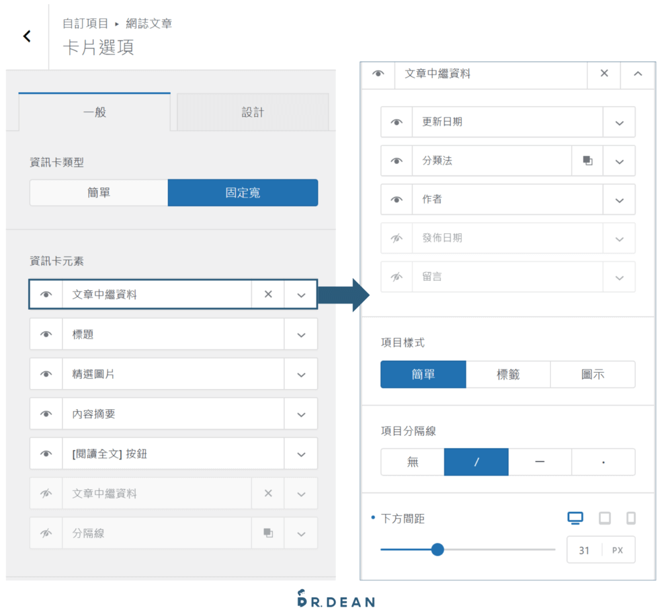Choose 簡單 card type button
Viewport: 672px width, 616px height.
pos(98,193)
